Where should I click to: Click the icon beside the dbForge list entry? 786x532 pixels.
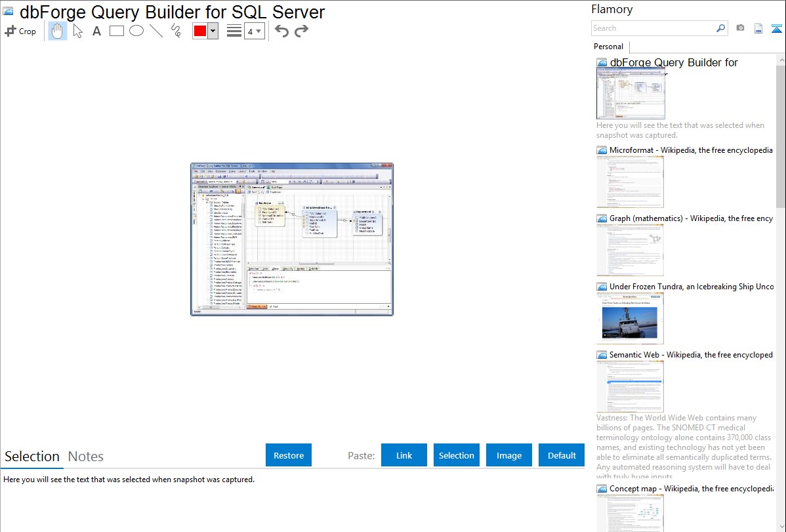pos(602,63)
